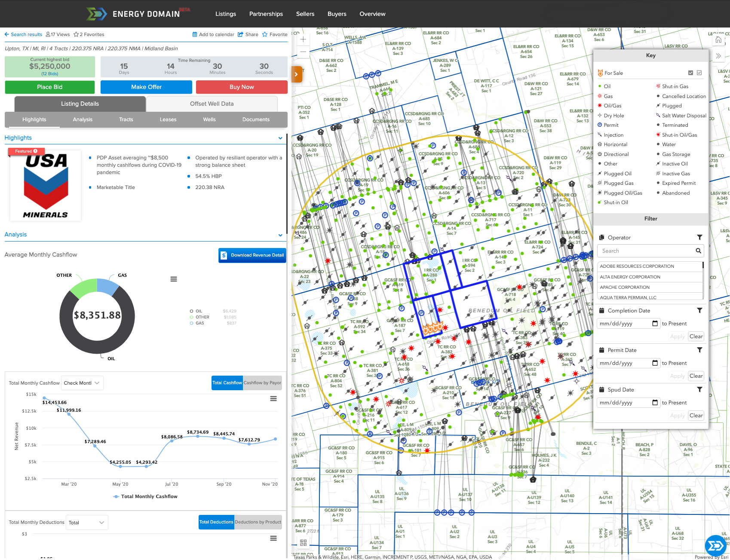730x560 pixels.
Task: Click the For Sale key icon
Action: [600, 73]
